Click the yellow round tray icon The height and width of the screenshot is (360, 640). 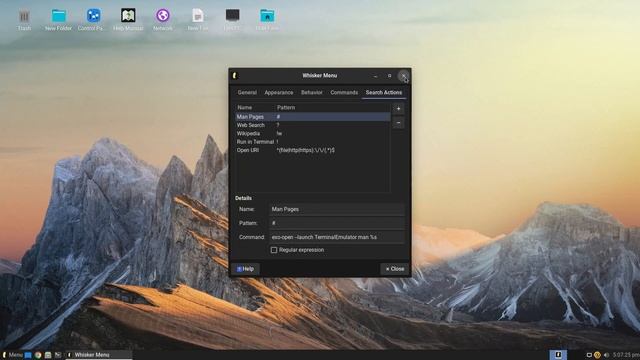(x=597, y=355)
